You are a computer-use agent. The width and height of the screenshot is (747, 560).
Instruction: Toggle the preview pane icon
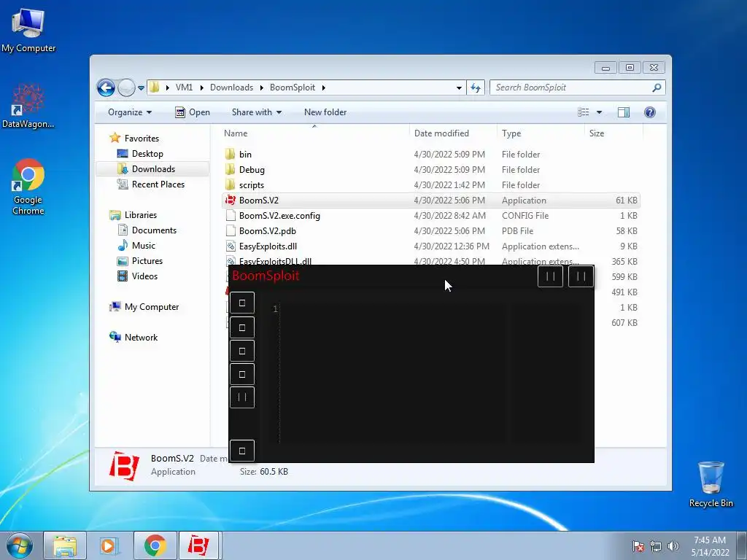point(624,112)
